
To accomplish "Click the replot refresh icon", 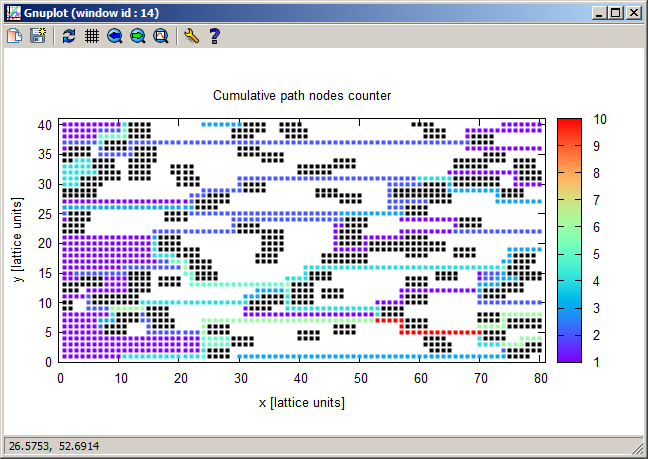I will point(68,35).
